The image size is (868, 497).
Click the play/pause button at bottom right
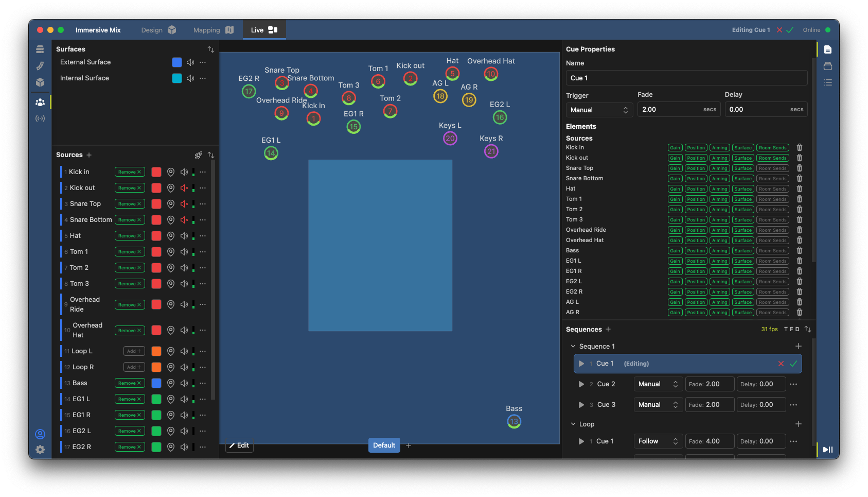tap(827, 450)
